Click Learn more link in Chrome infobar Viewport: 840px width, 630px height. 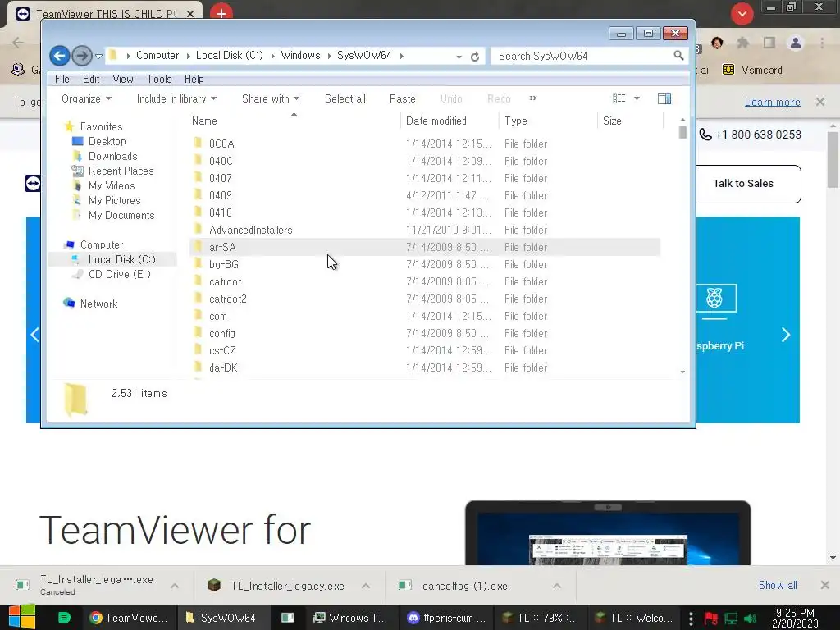772,102
